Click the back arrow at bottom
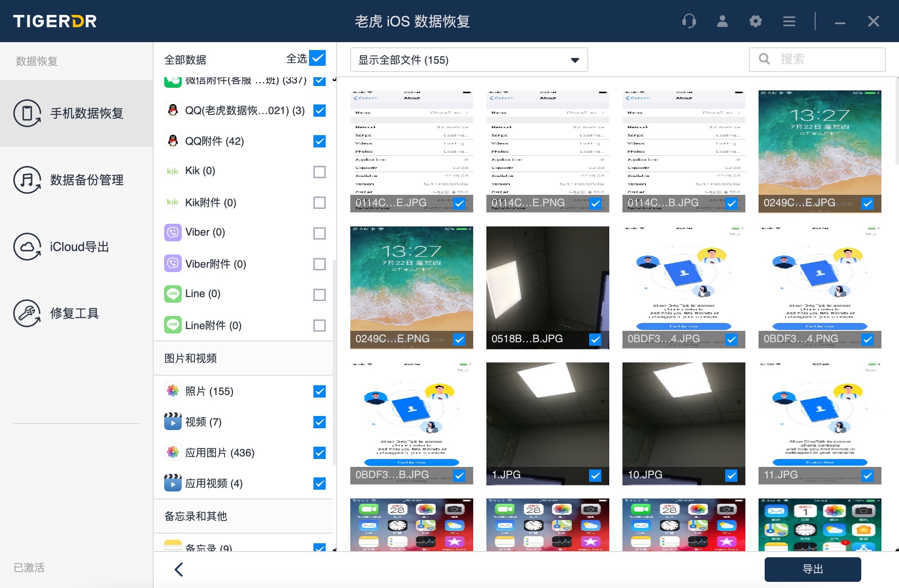Viewport: 899px width, 588px height. click(179, 569)
